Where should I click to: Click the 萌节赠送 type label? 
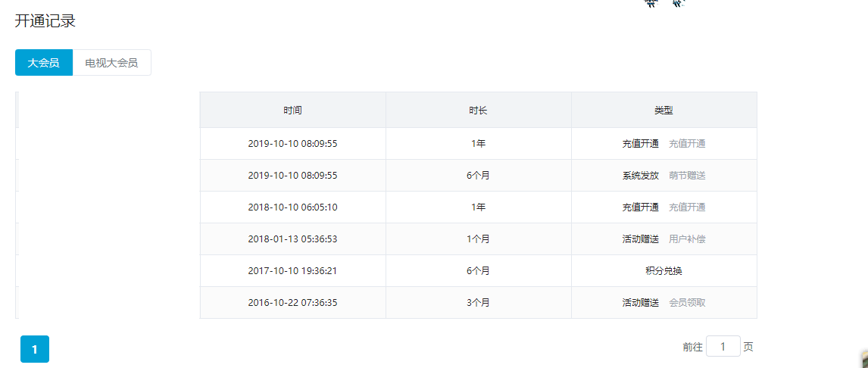[687, 176]
